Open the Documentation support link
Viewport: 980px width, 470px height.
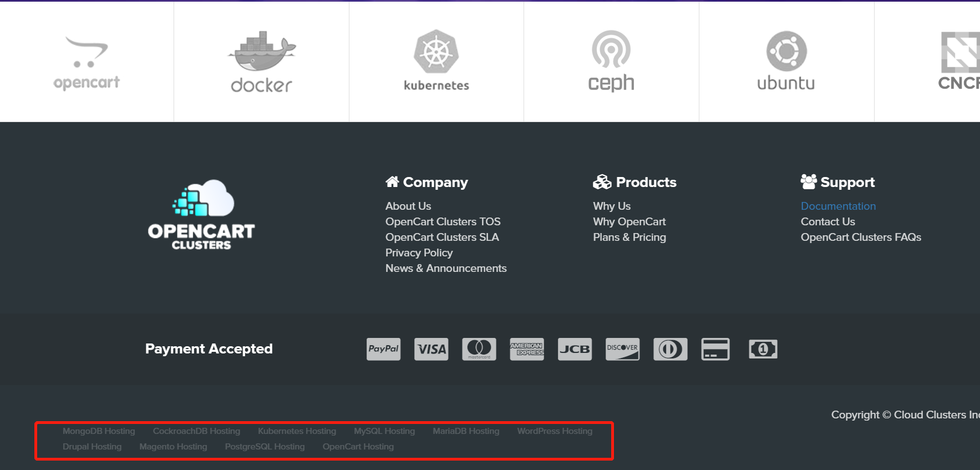838,206
